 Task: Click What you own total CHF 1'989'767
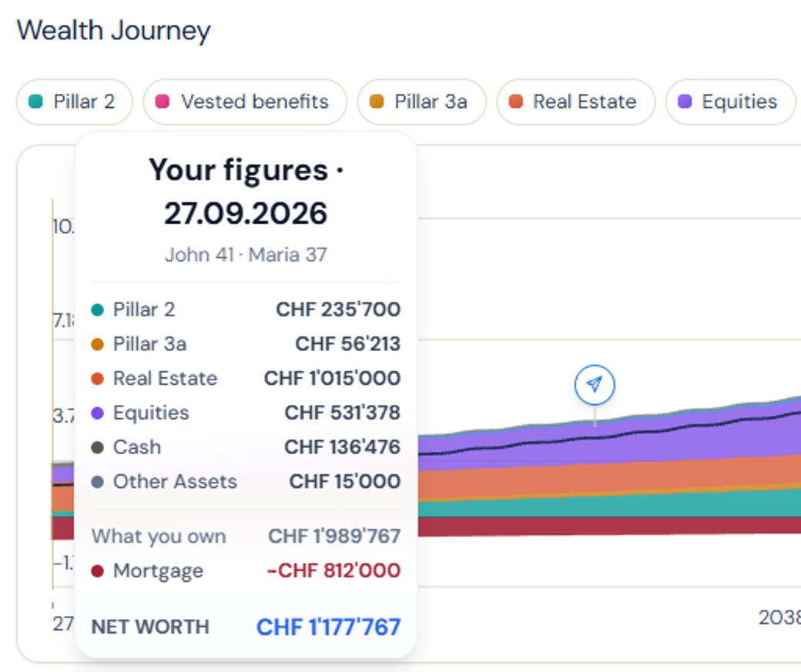click(334, 537)
